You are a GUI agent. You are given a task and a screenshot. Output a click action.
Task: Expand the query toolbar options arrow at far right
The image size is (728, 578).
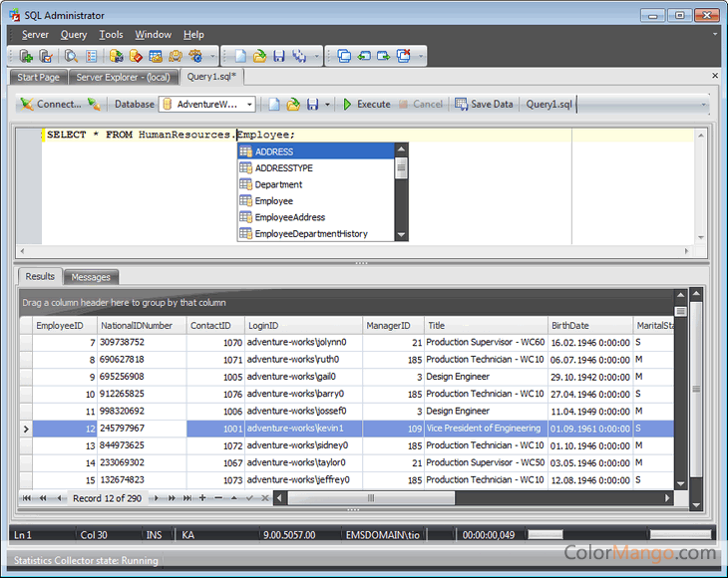click(704, 105)
